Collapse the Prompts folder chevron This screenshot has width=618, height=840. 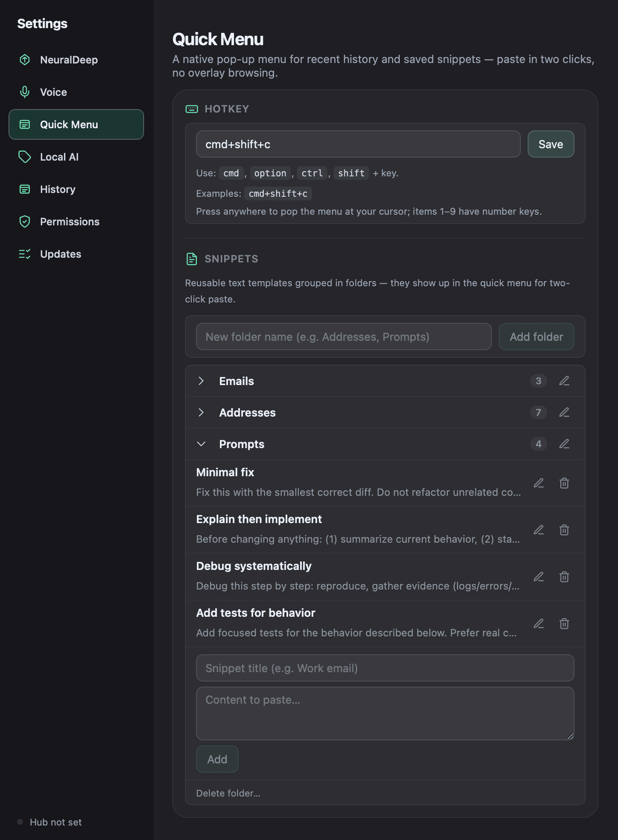(x=201, y=444)
